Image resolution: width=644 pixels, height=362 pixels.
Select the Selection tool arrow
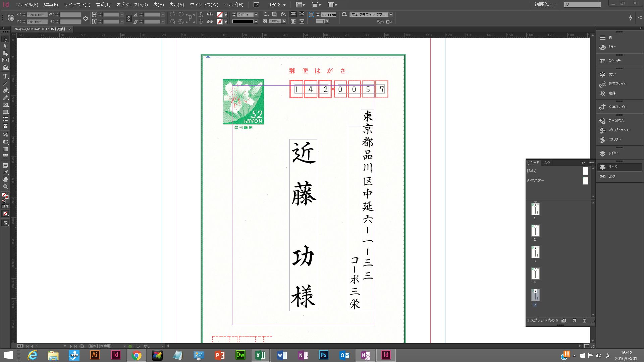pyautogui.click(x=5, y=39)
